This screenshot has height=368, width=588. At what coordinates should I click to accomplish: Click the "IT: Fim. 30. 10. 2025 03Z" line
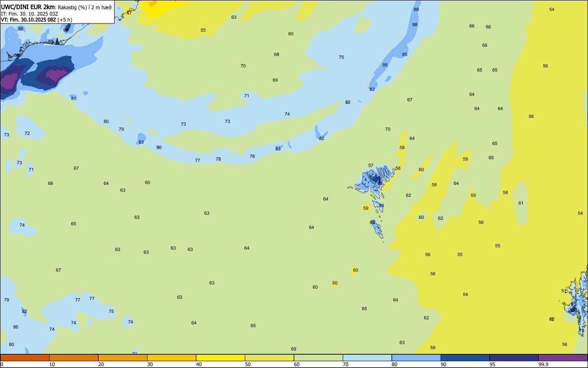[x=29, y=14]
